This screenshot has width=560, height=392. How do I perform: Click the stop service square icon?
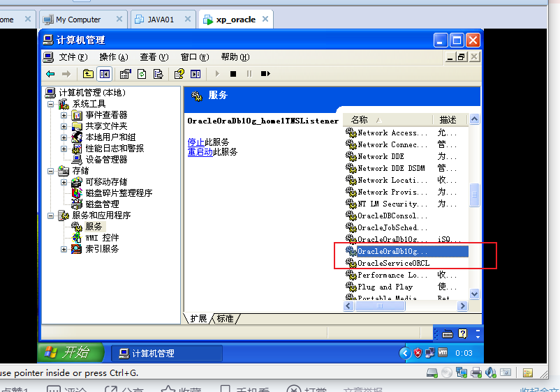pos(233,74)
